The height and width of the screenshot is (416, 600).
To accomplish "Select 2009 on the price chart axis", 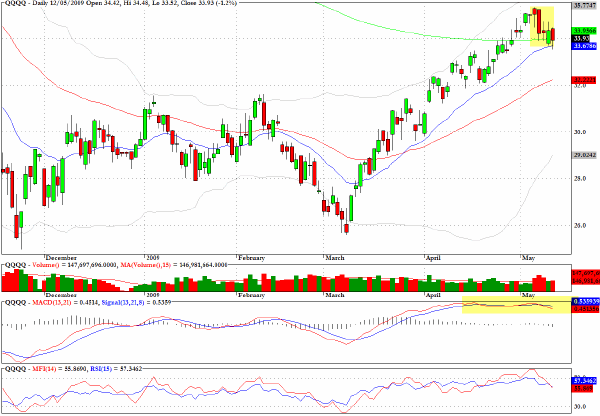I will click(x=153, y=258).
